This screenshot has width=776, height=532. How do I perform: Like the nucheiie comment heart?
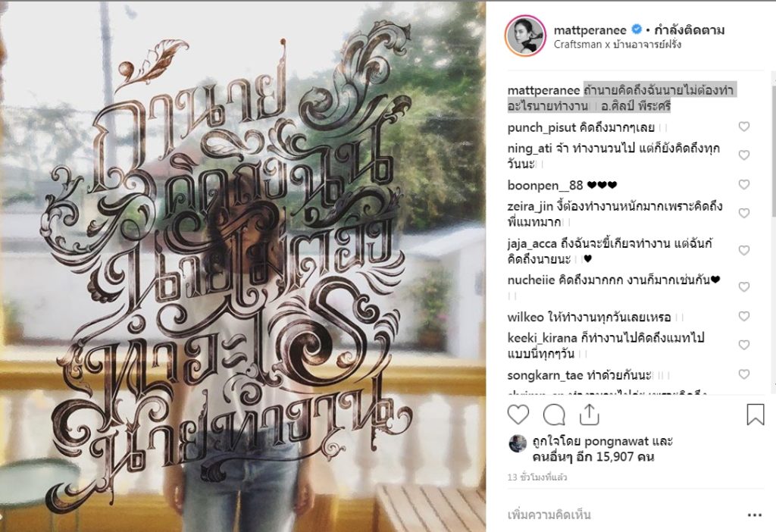click(x=744, y=287)
